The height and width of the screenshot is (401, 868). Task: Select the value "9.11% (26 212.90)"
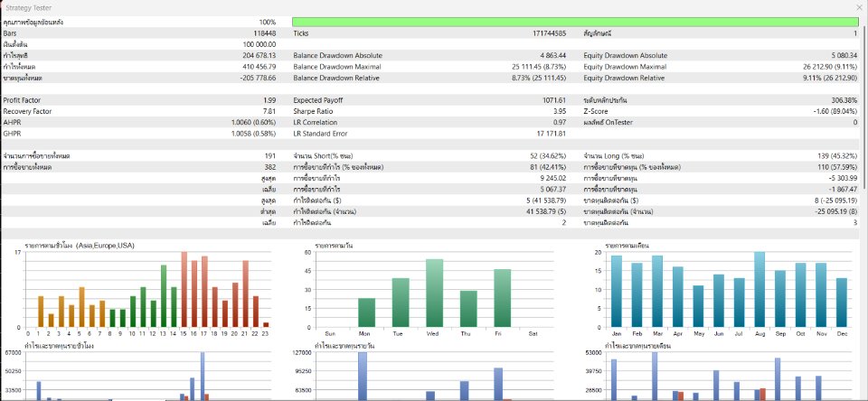pyautogui.click(x=830, y=78)
